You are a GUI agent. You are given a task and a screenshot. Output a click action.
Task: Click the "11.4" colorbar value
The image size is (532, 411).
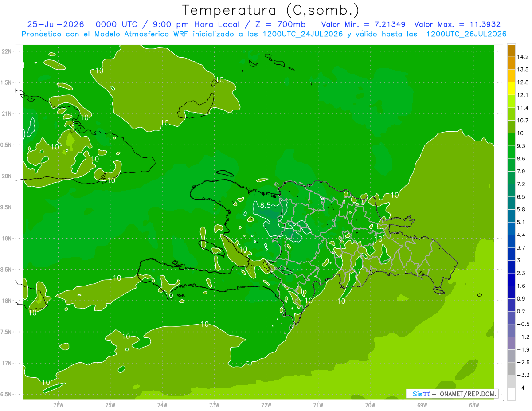[x=522, y=108]
